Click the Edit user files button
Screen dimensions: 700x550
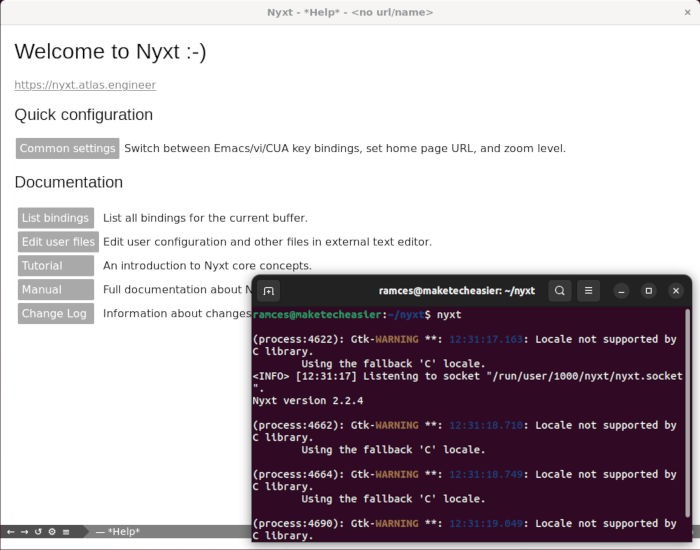tap(58, 242)
